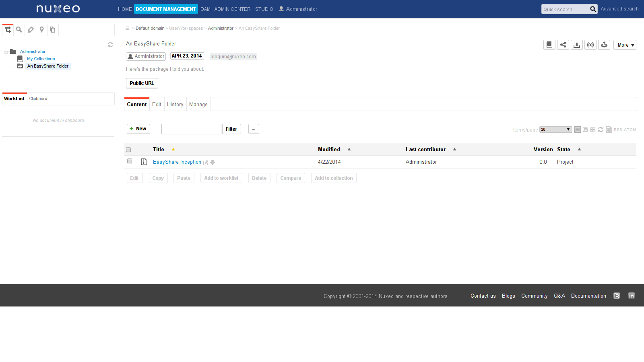Click Twitter icon in footer
The width and height of the screenshot is (644, 362).
616,296
